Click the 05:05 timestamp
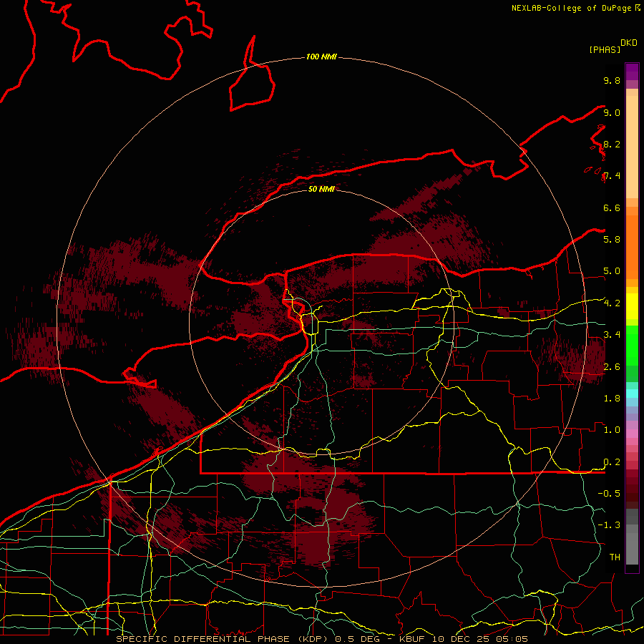 (x=511, y=639)
